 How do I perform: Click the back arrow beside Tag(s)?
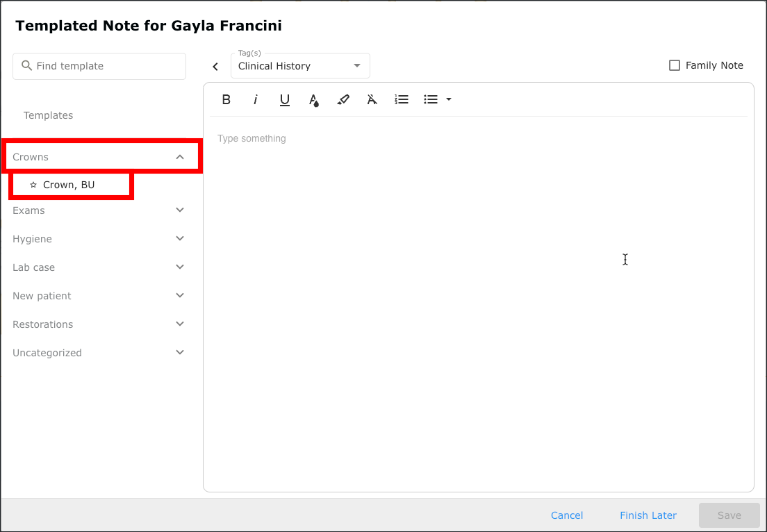point(215,67)
